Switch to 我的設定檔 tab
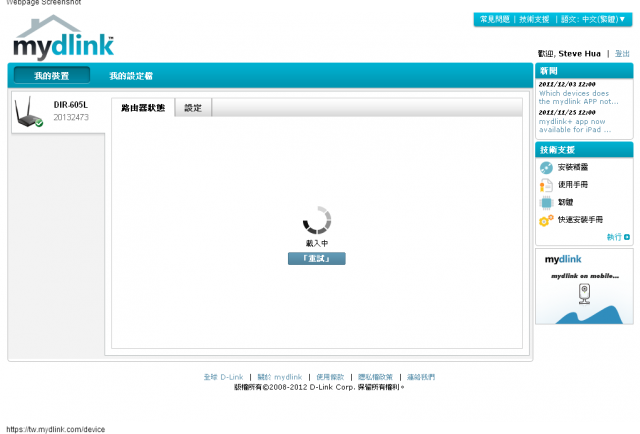The width and height of the screenshot is (640, 434). point(131,76)
